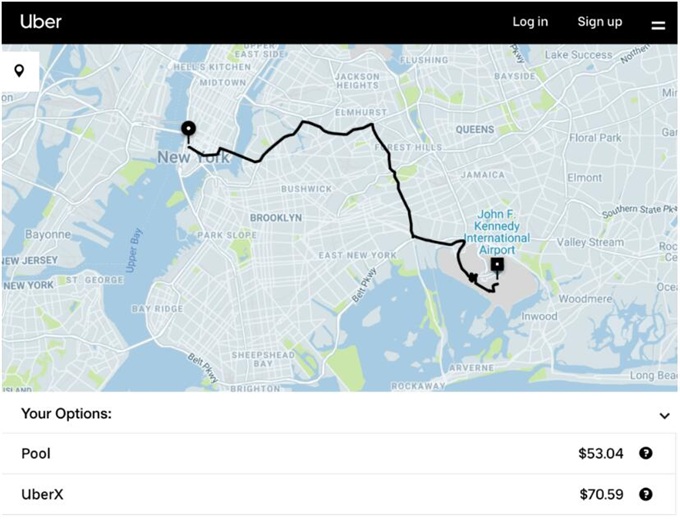Click the pickup marker in New York
Viewport: 680px width, 520px height.
188,128
